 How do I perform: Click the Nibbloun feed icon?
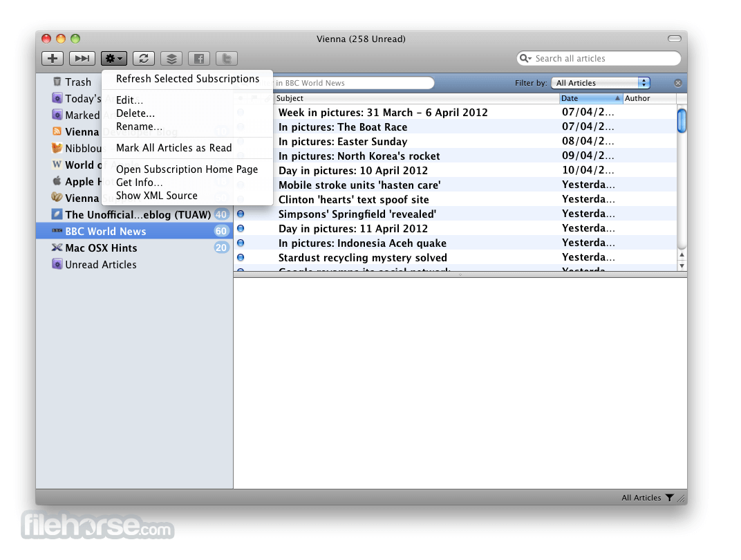[57, 147]
